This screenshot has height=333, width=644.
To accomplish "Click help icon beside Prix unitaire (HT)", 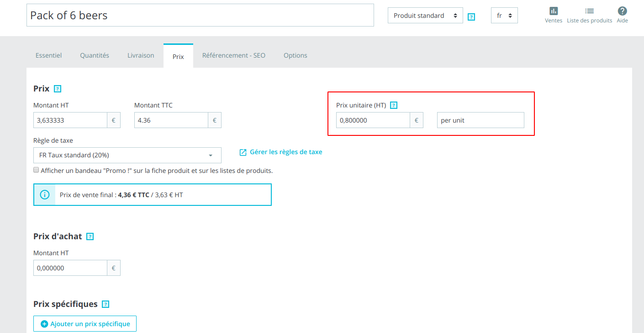I will pyautogui.click(x=394, y=105).
